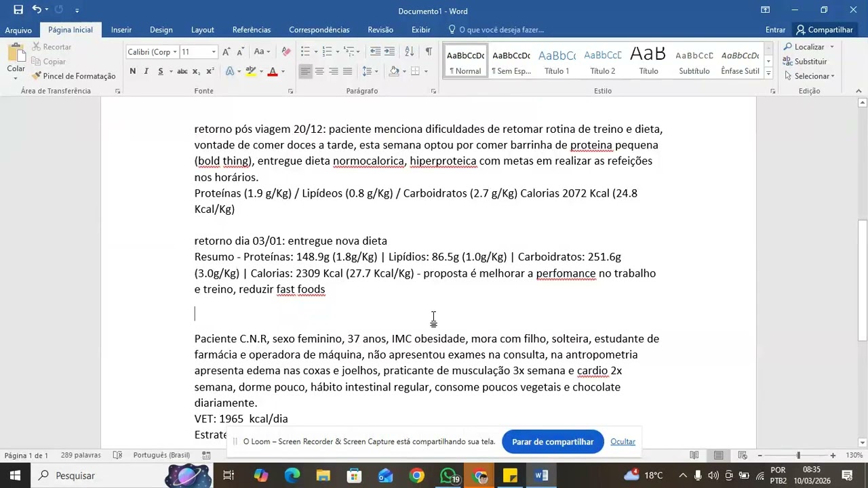Screen dimensions: 868x488
Task: Open the Fonte dialog launcher
Action: pyautogui.click(x=290, y=91)
